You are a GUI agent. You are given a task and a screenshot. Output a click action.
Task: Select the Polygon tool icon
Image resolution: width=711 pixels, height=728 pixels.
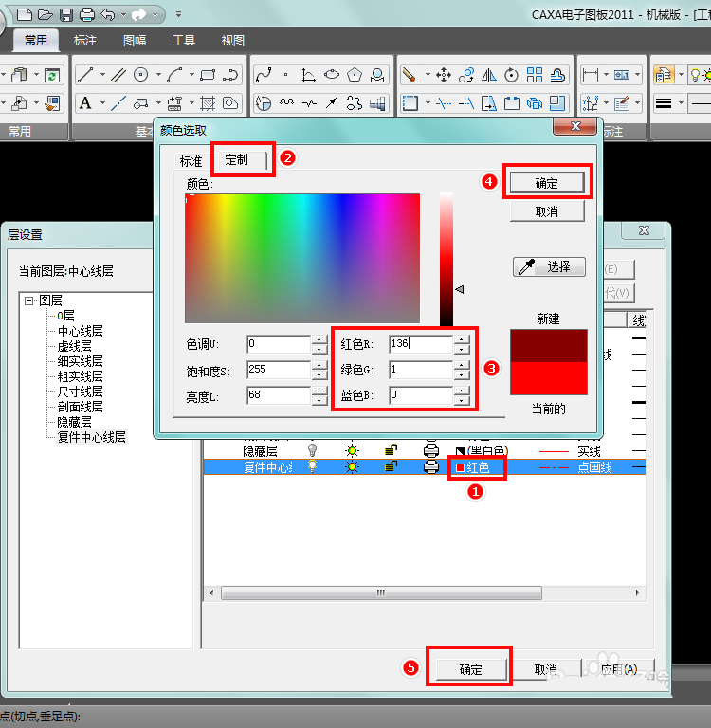[x=355, y=75]
